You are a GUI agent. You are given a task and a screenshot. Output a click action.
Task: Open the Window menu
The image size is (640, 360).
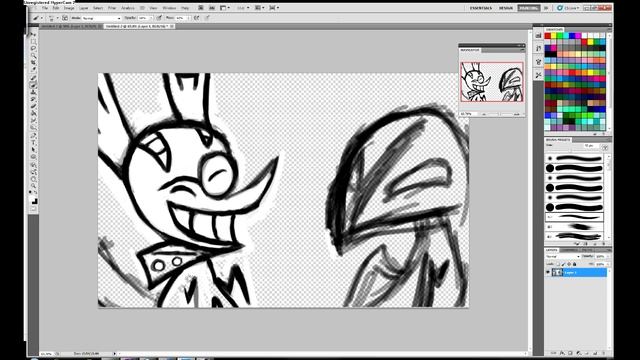[x=169, y=8]
